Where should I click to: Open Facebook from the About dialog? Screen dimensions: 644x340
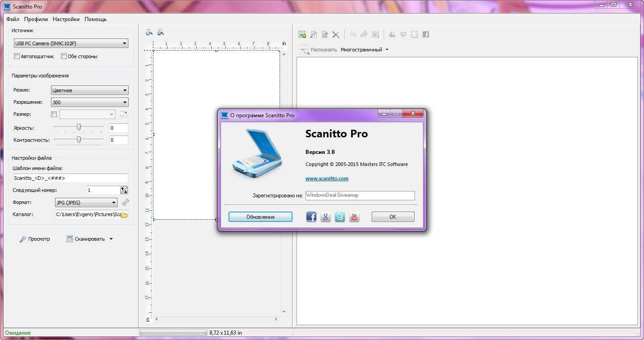[x=311, y=217]
